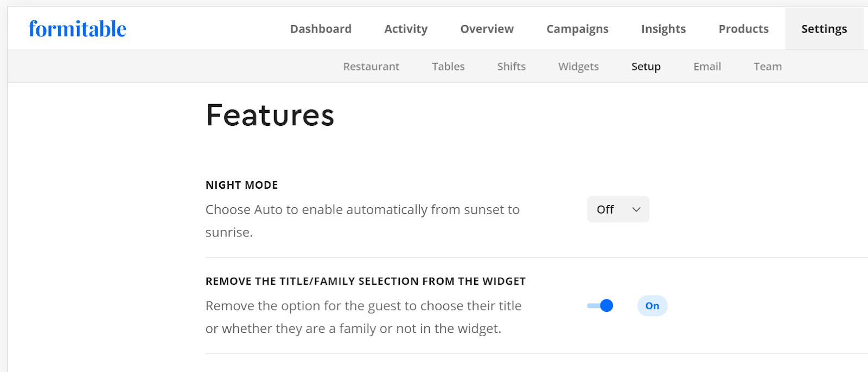Viewport: 868px width, 372px height.
Task: Open the Tables tab
Action: (448, 66)
